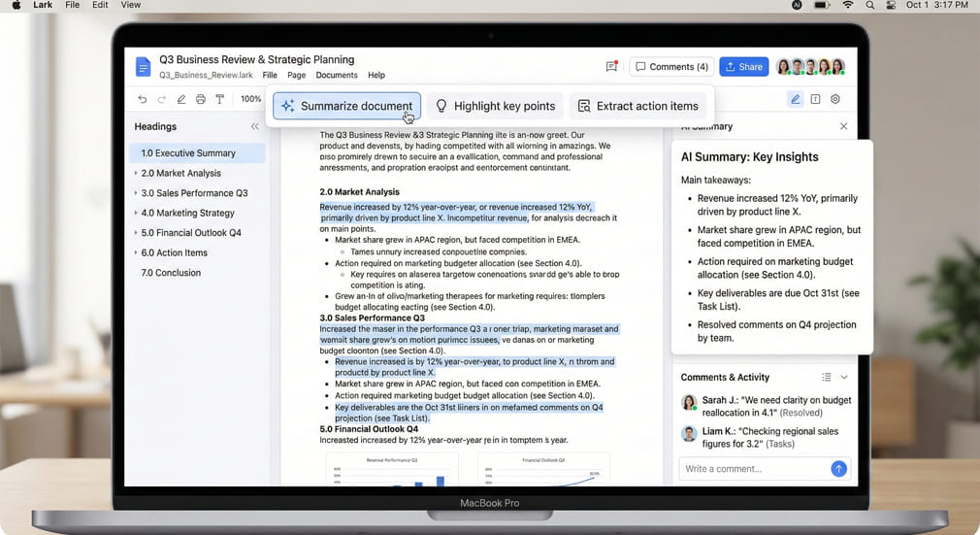Collapse the Comments & Activity section chevron

[844, 377]
